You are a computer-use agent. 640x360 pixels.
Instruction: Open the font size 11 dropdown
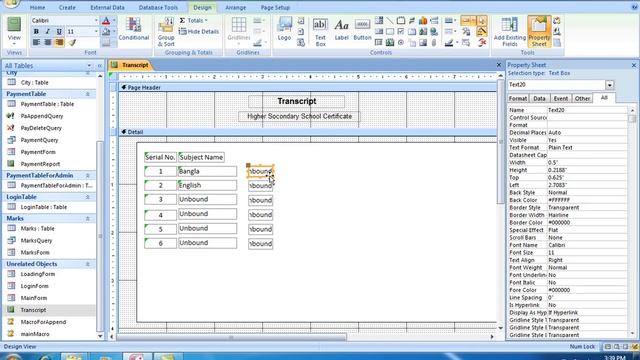[96, 31]
